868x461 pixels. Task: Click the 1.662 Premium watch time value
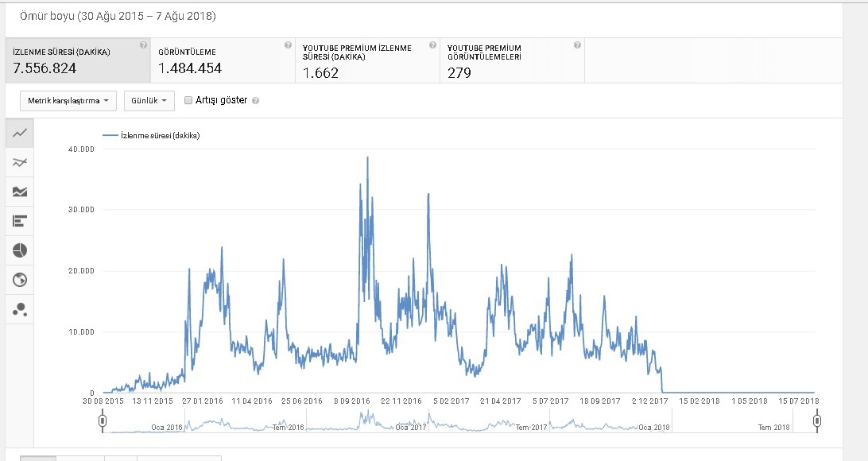click(x=320, y=72)
